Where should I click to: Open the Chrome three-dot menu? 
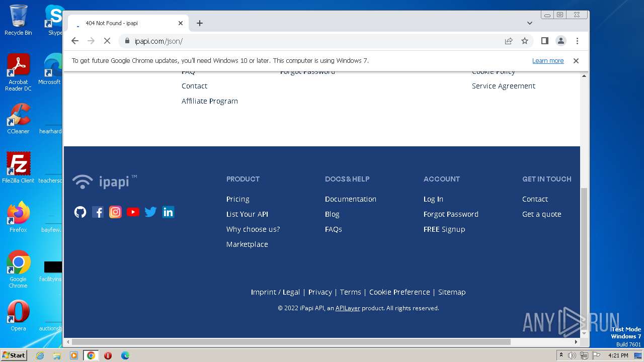[577, 41]
